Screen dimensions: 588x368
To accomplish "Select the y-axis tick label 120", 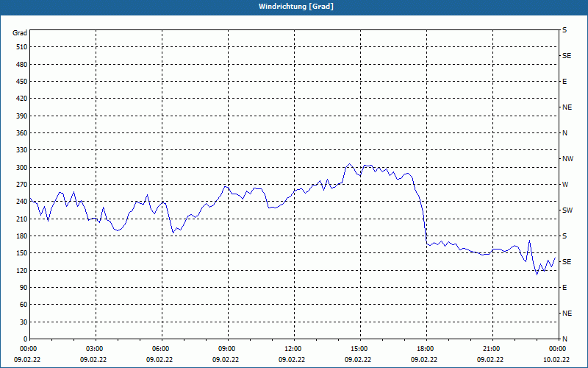I will 22,270.
